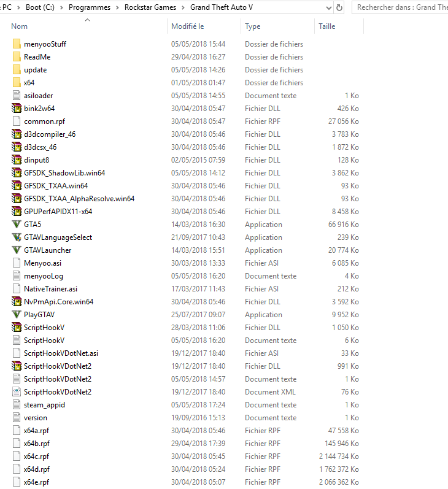Open the address bar history dropdown
This screenshot has height=489, width=448.
(x=328, y=7)
